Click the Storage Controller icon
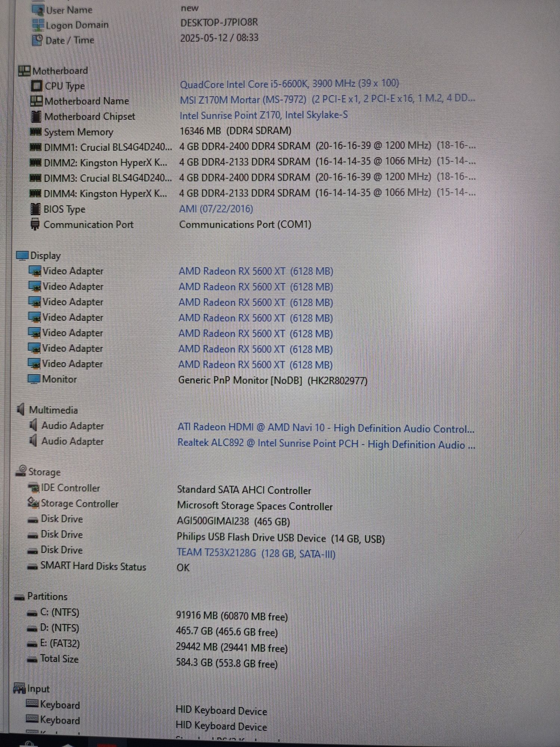Screen dimensions: 560x747 click(x=33, y=503)
